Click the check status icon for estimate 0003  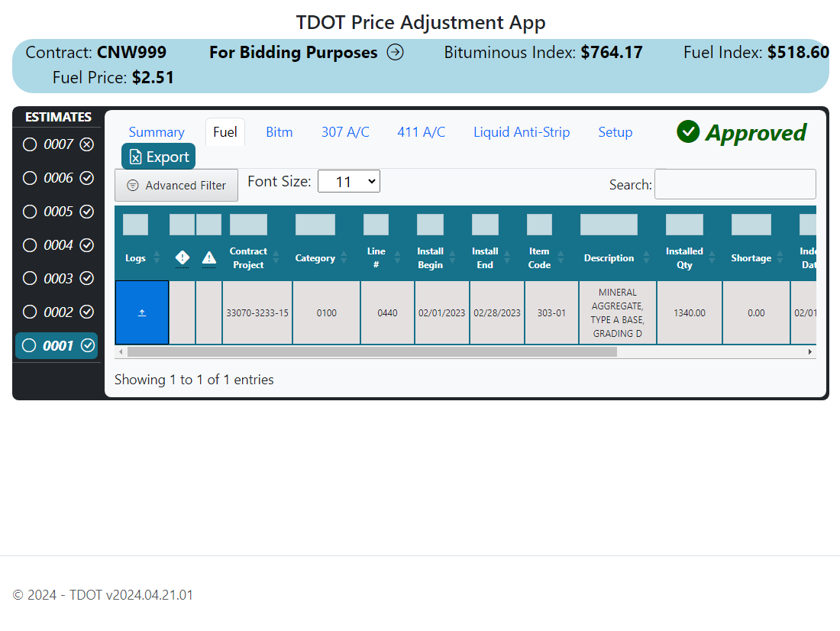pos(87,278)
